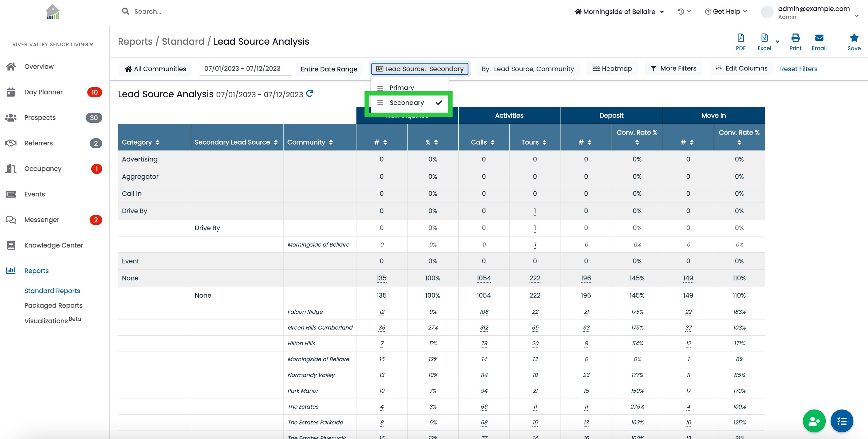This screenshot has width=868, height=439.
Task: Expand Get Help menu
Action: 726,12
